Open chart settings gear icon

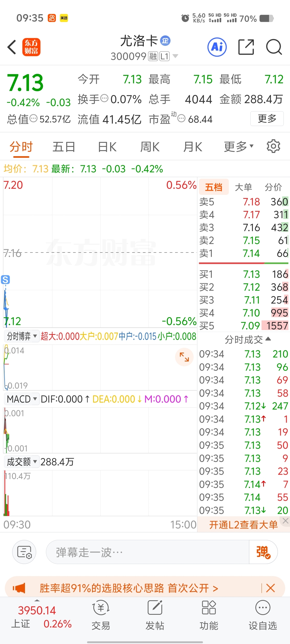pos(273,146)
